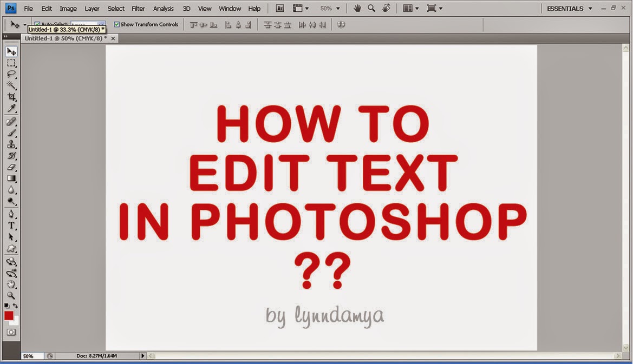Select the Pen tool
The height and width of the screenshot is (364, 633).
pyautogui.click(x=11, y=214)
